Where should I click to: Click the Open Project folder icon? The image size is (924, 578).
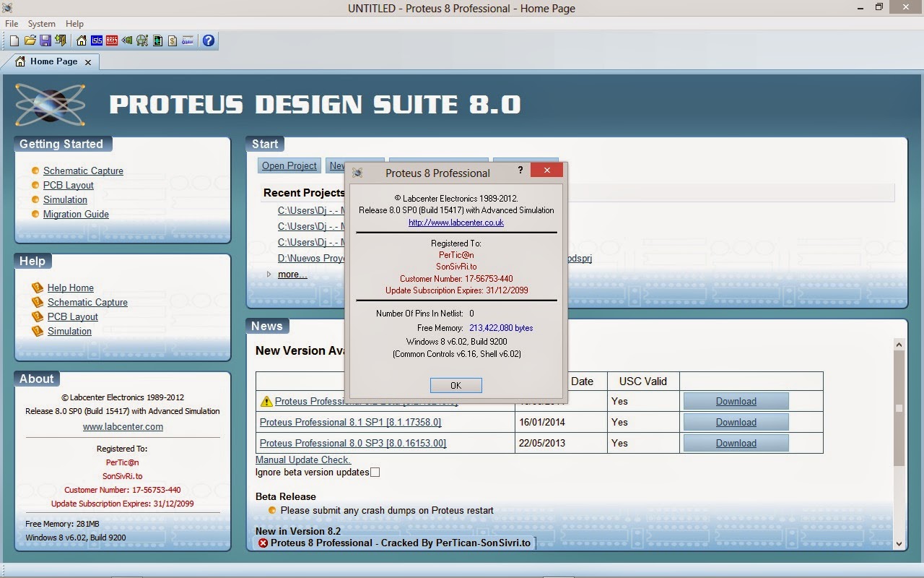click(x=30, y=40)
